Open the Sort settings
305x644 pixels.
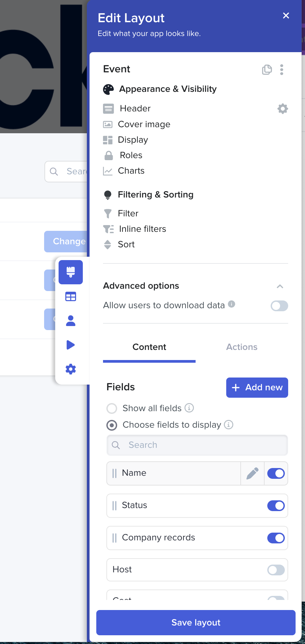pyautogui.click(x=126, y=245)
